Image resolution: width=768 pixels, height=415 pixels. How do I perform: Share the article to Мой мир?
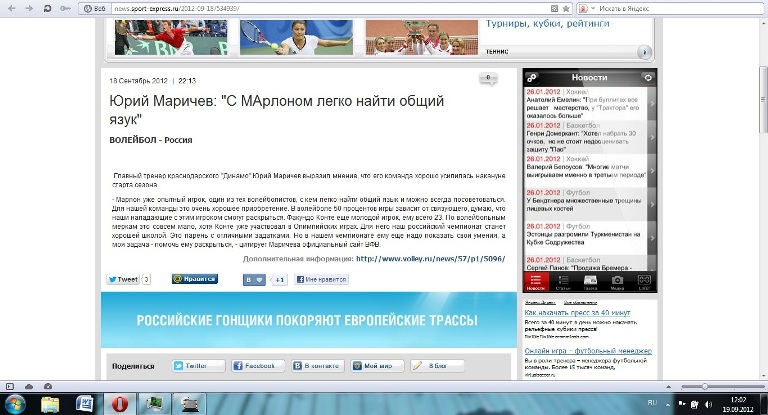(x=377, y=366)
